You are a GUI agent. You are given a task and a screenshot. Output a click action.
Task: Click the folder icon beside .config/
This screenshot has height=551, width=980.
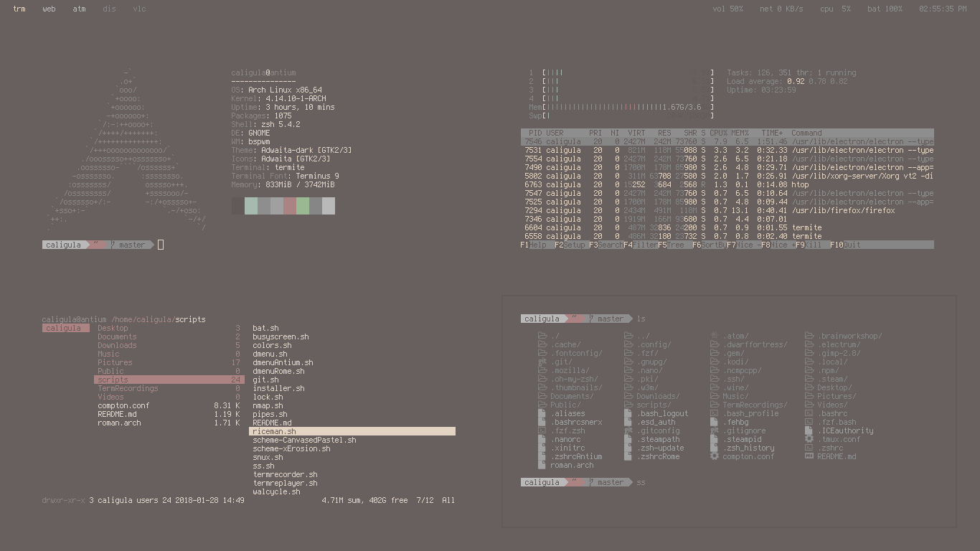tap(628, 344)
